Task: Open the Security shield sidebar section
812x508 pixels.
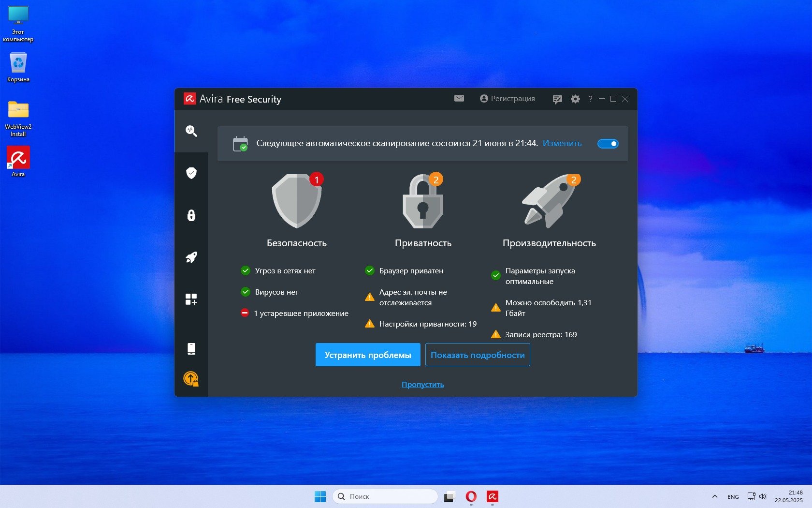Action: (x=191, y=173)
